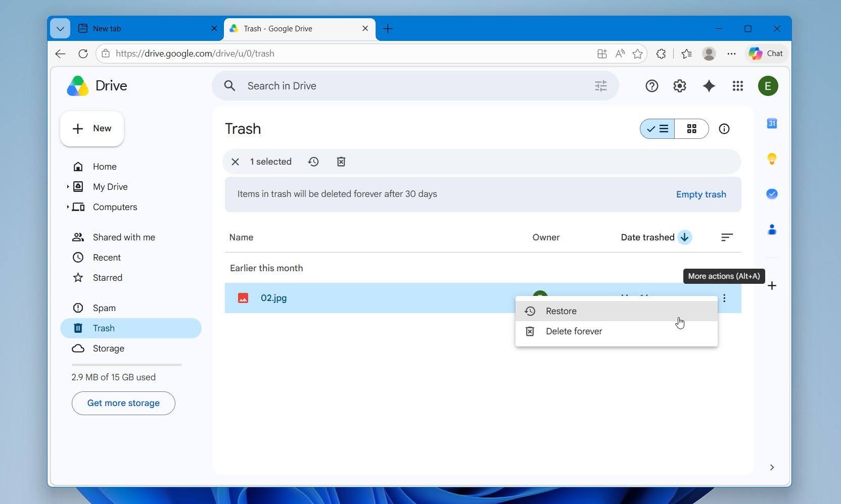841x504 pixels.
Task: Choose Restore in the context menu
Action: point(616,311)
